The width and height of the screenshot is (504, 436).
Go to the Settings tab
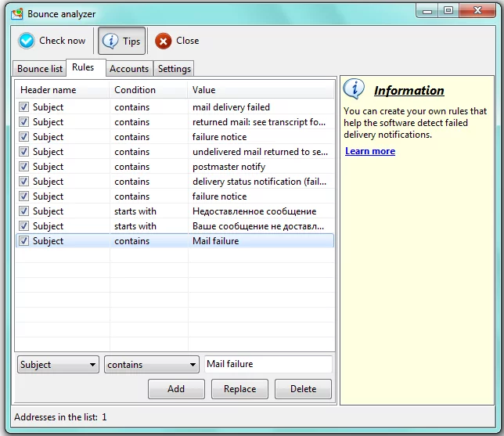pyautogui.click(x=174, y=69)
